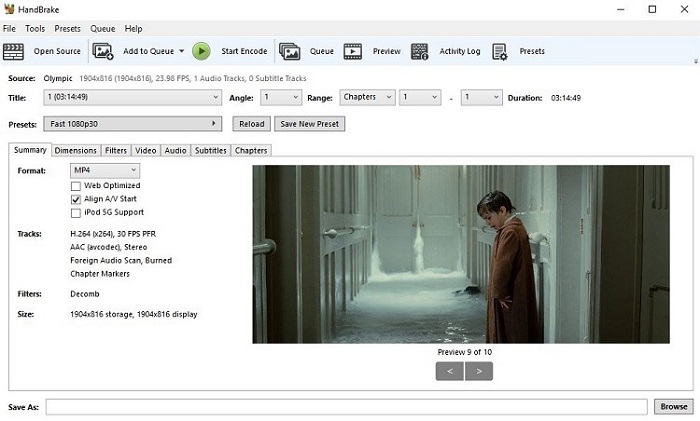
Task: Open the Tools menu
Action: click(x=35, y=29)
